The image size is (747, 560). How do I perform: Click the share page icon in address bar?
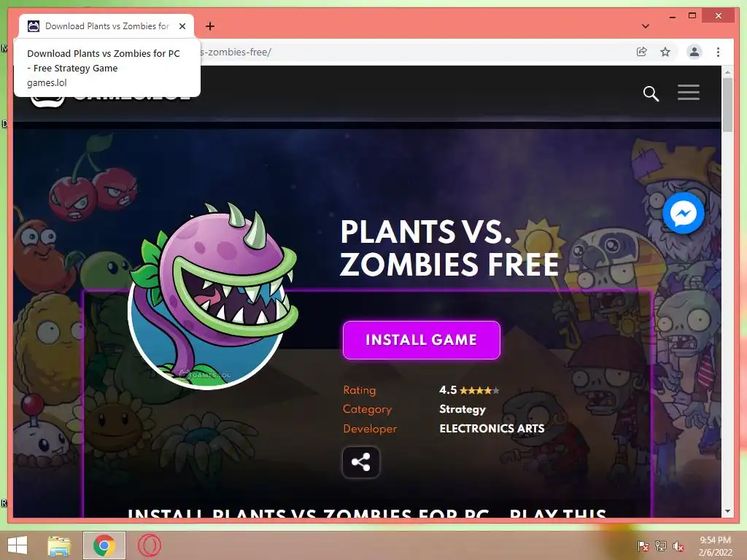point(642,52)
